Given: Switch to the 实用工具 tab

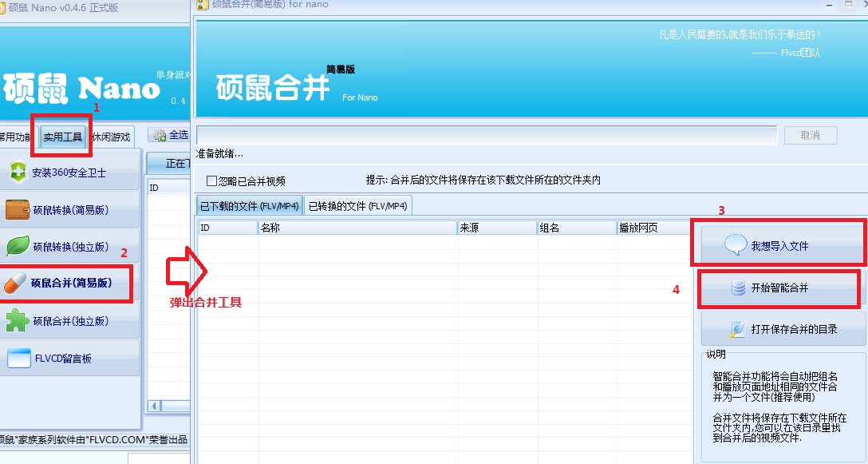Looking at the screenshot, I should [x=62, y=137].
